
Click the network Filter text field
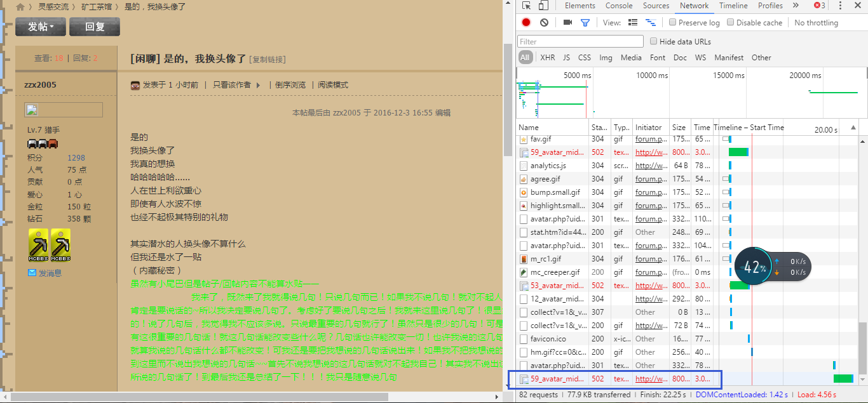pos(581,41)
